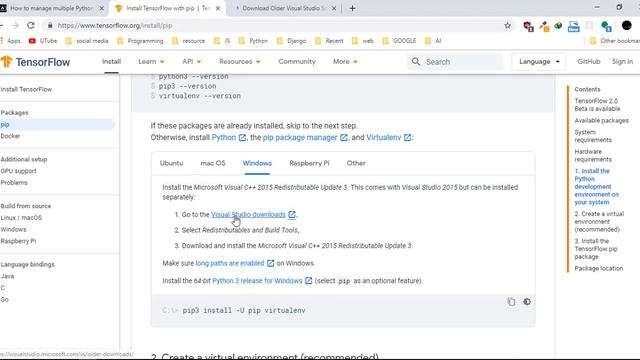Open the AI bookmarks folder
The height and width of the screenshot is (360, 640).
coord(433,41)
